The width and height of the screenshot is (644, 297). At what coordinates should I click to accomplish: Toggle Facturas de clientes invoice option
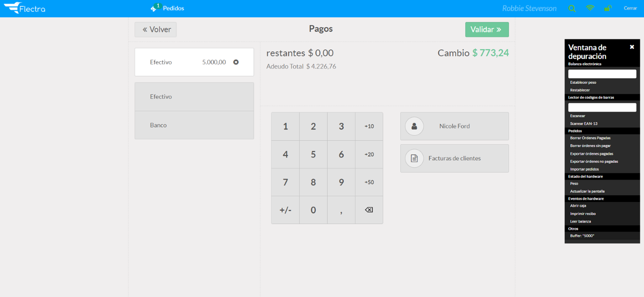tap(454, 158)
